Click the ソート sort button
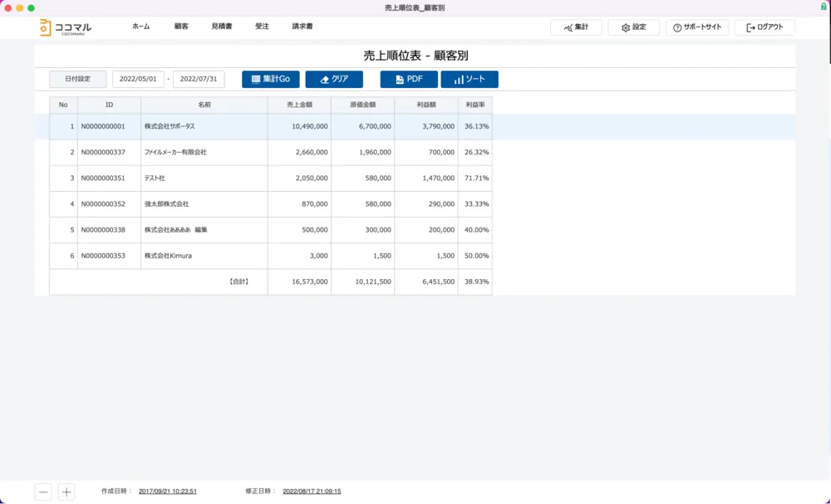The height and width of the screenshot is (504, 831). point(470,80)
